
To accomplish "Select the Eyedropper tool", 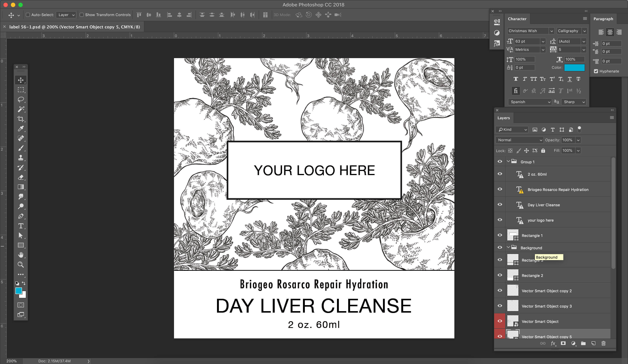I will point(21,129).
